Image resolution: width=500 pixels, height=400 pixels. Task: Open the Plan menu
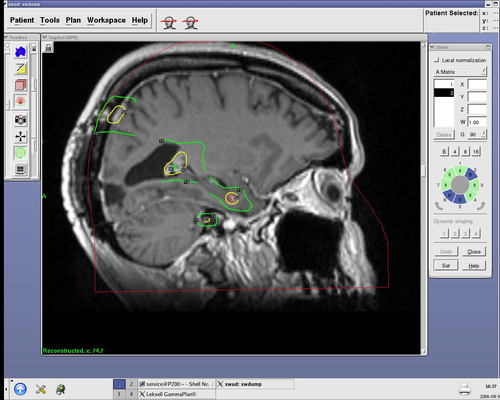click(x=73, y=20)
